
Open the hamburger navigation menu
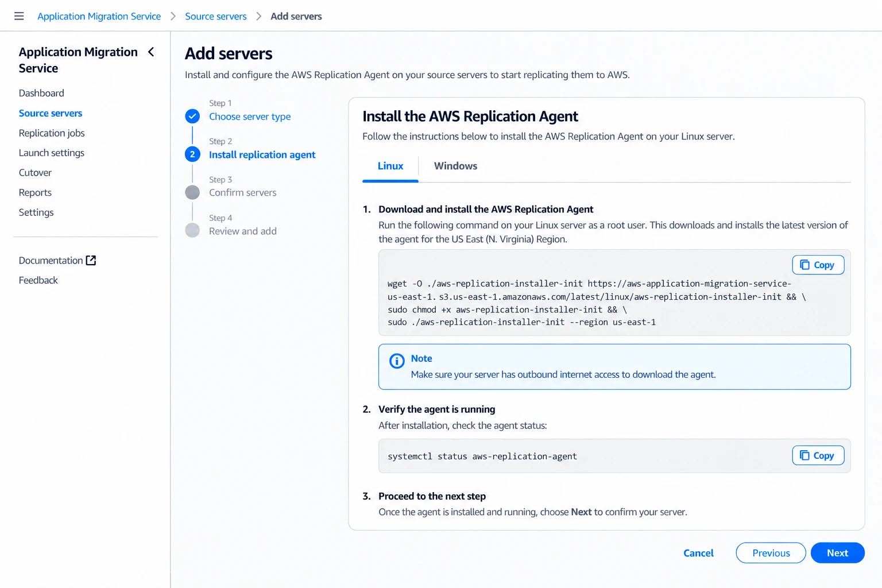coord(19,16)
